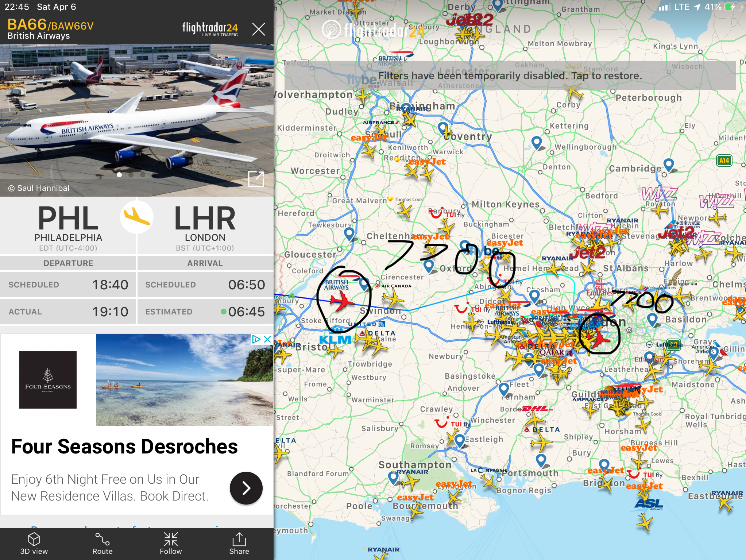
Task: Tap the Cambridge airport pin
Action: pos(668,165)
